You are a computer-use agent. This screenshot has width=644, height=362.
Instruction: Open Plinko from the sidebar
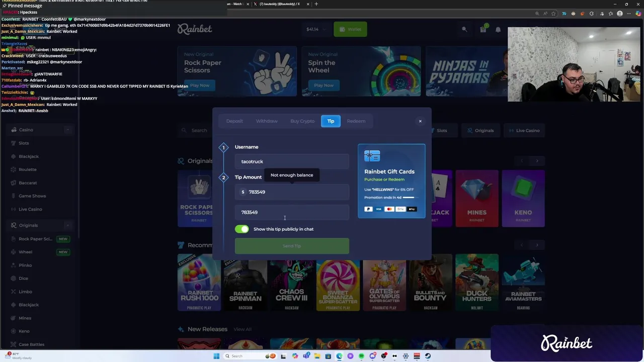coord(25,265)
